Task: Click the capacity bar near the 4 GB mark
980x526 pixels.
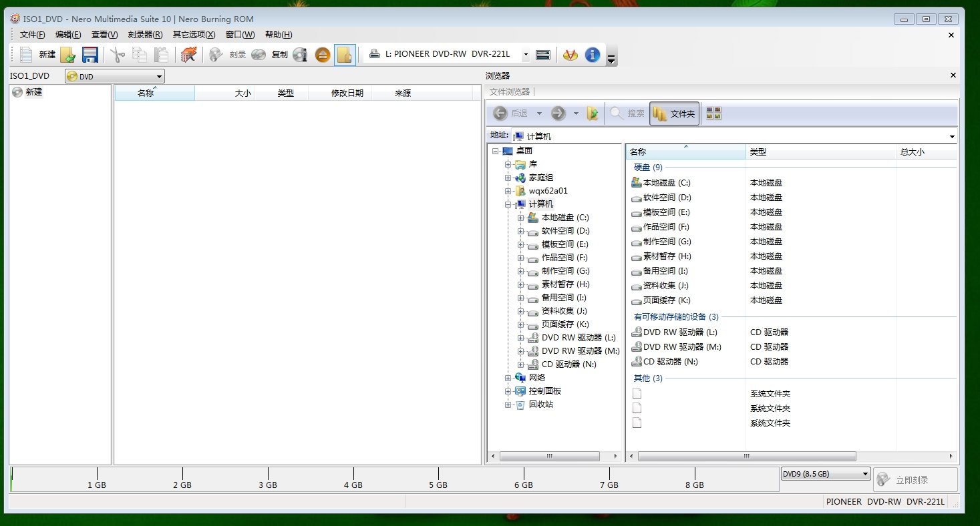Action: point(353,474)
